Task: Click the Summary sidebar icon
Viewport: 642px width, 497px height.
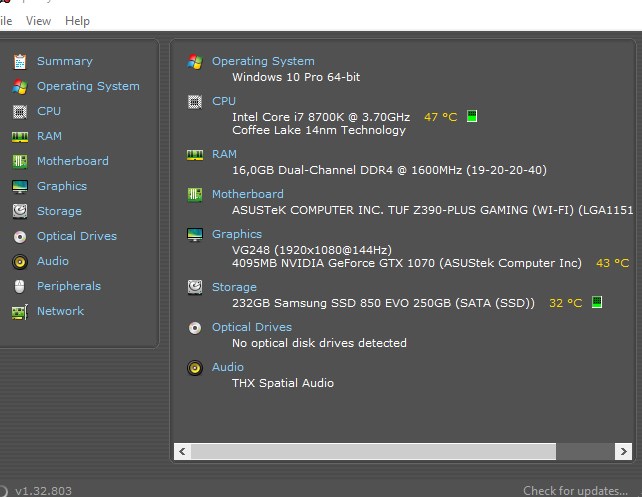Action: pyautogui.click(x=19, y=61)
